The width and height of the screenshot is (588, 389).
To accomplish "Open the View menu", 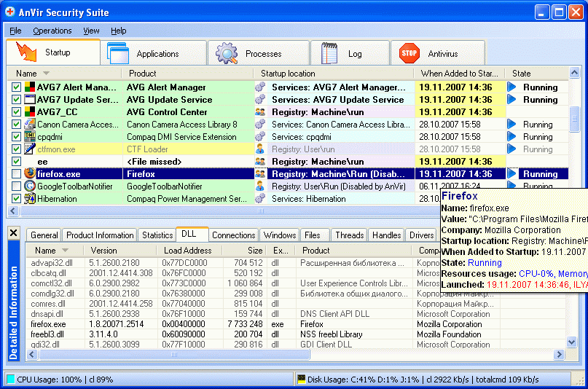I will (x=91, y=31).
